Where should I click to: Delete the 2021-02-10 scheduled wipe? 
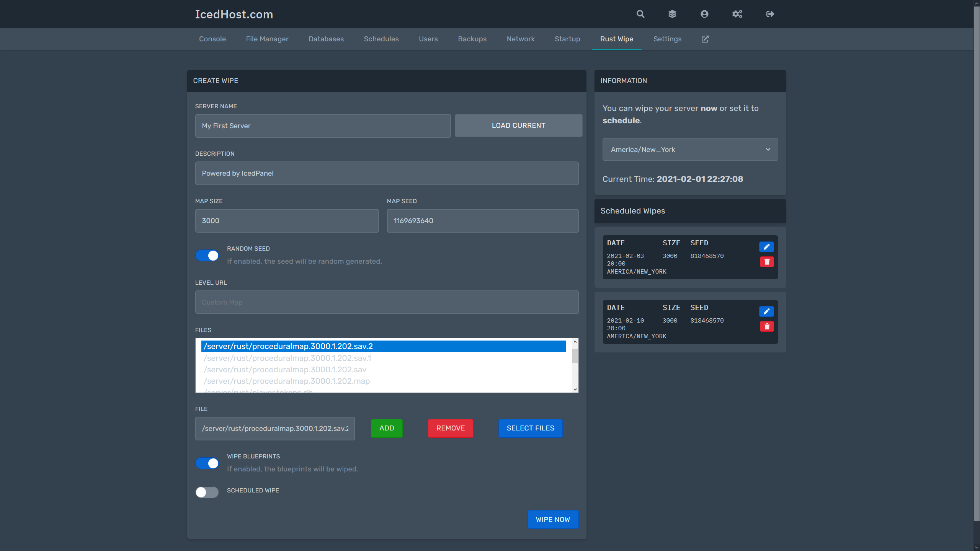(766, 326)
